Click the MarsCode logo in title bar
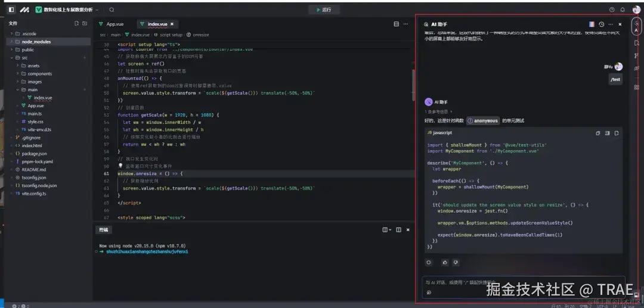 [24, 10]
